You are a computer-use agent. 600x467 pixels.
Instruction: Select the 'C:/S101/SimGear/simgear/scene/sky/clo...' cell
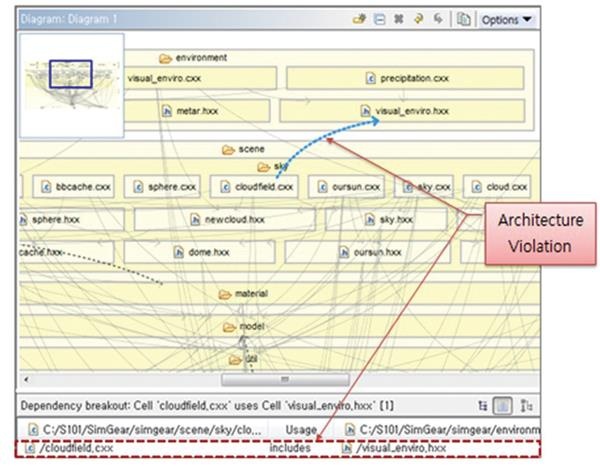[144, 429]
